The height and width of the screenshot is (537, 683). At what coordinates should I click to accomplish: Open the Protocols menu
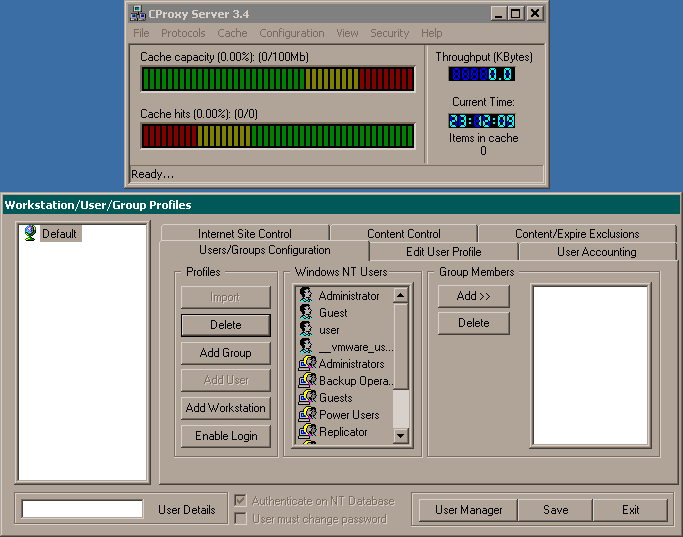coord(183,33)
